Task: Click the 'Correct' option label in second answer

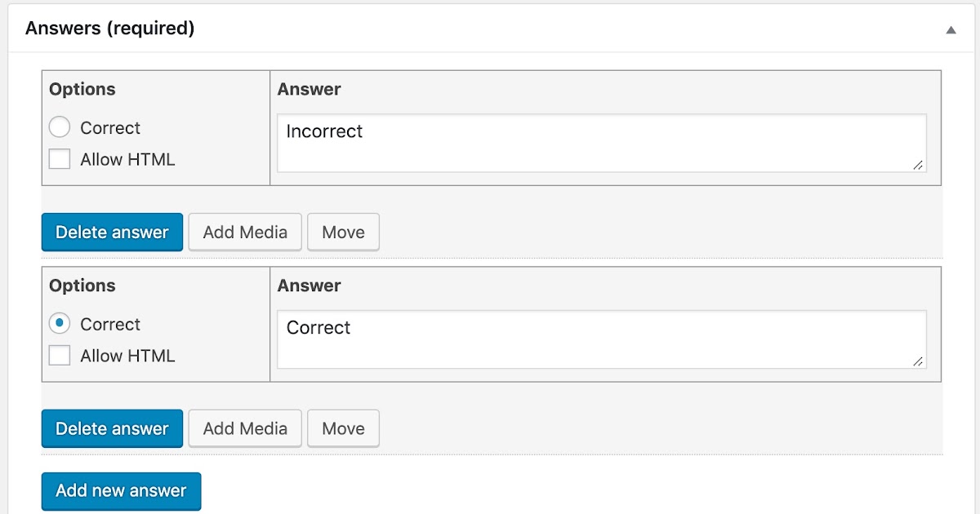Action: point(110,324)
